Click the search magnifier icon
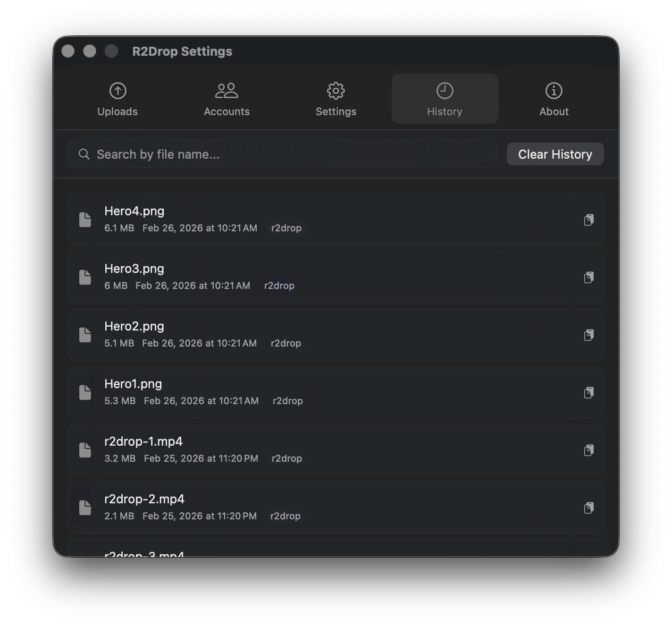 click(x=84, y=154)
